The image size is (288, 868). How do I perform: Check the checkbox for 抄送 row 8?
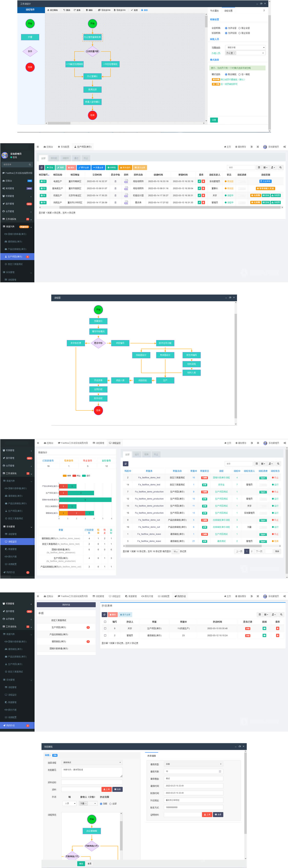click(x=105, y=628)
